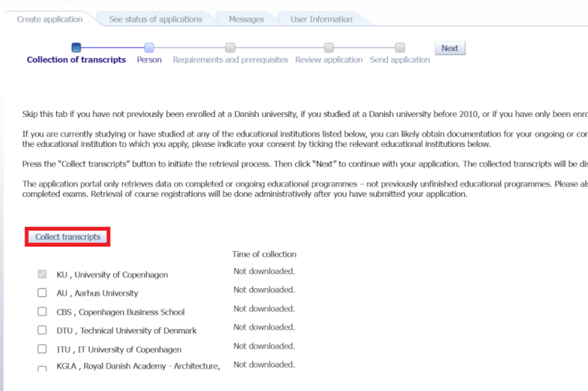
Task: Click the Requirements and prerequisites step icon
Action: tap(230, 48)
